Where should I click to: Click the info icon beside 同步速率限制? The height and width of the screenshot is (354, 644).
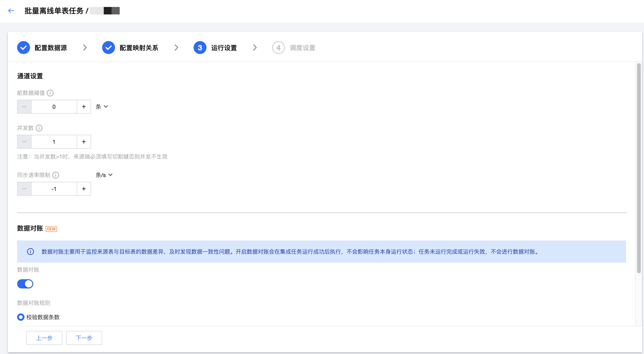point(55,175)
